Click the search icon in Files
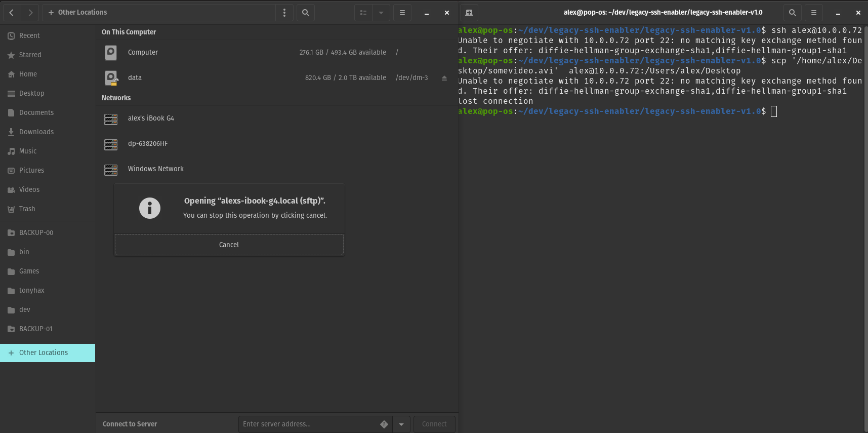The width and height of the screenshot is (868, 433). (x=306, y=13)
